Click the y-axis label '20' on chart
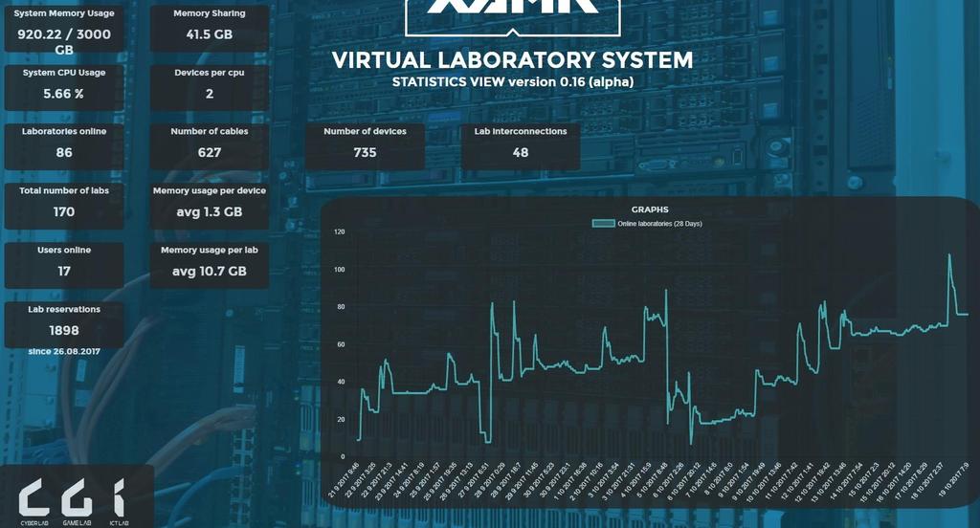 [x=342, y=419]
